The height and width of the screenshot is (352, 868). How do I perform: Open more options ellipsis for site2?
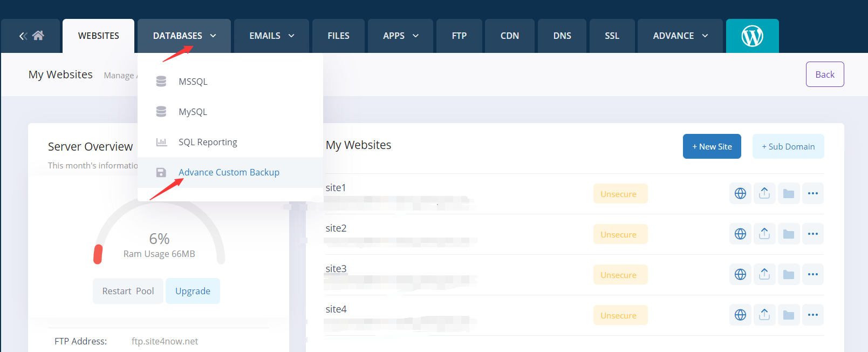(812, 234)
